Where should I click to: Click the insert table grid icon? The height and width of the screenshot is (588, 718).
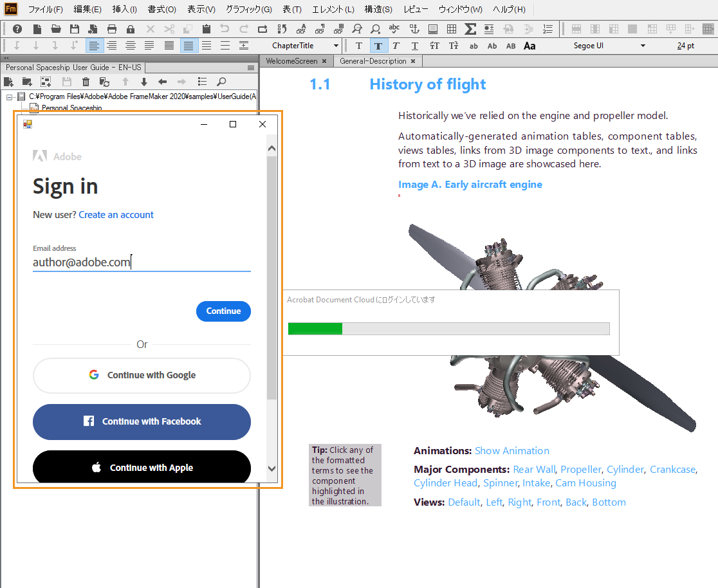[452, 29]
